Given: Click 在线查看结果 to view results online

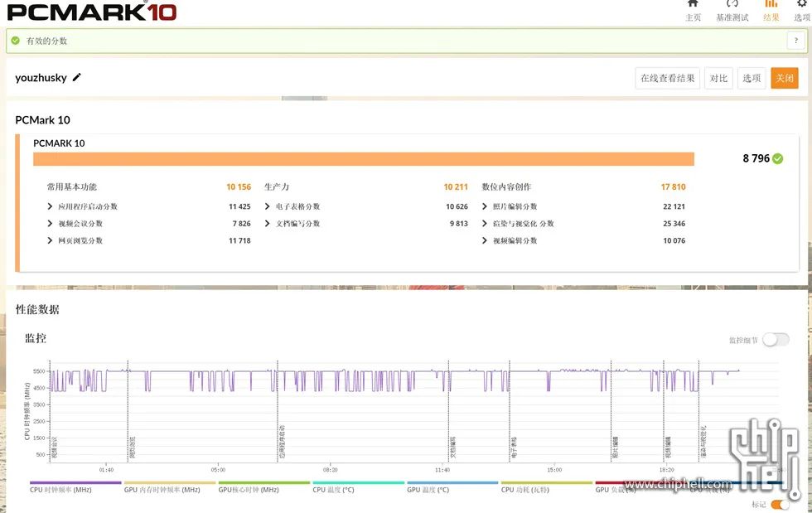Looking at the screenshot, I should pyautogui.click(x=668, y=78).
